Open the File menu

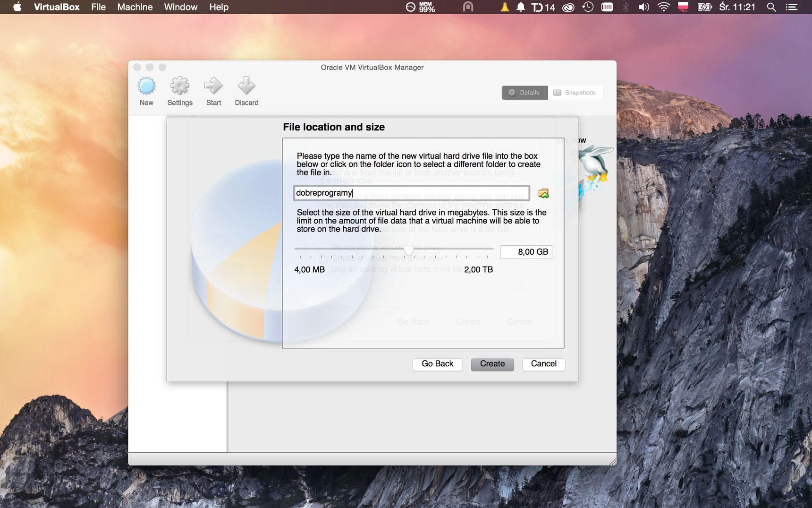98,7
